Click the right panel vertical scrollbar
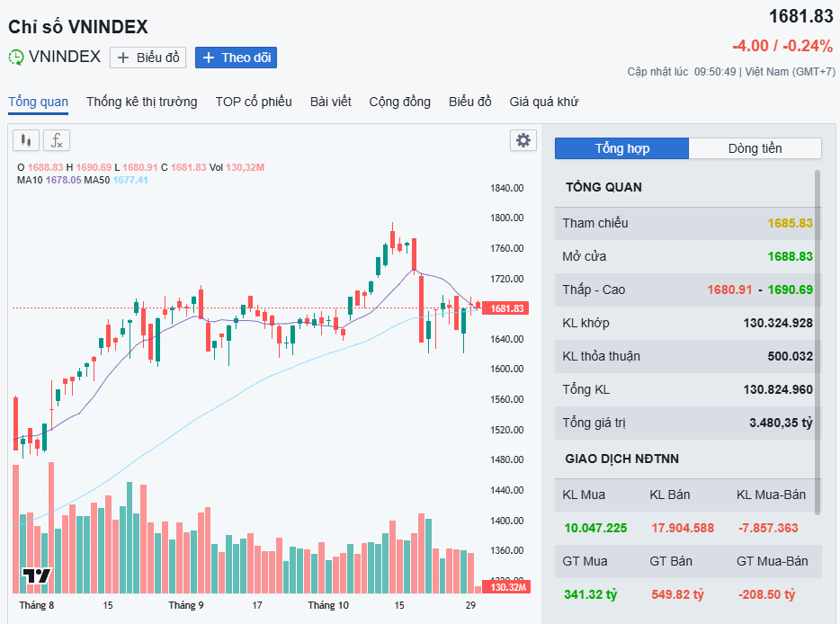Screen dimensions: 840x624 point(818,342)
